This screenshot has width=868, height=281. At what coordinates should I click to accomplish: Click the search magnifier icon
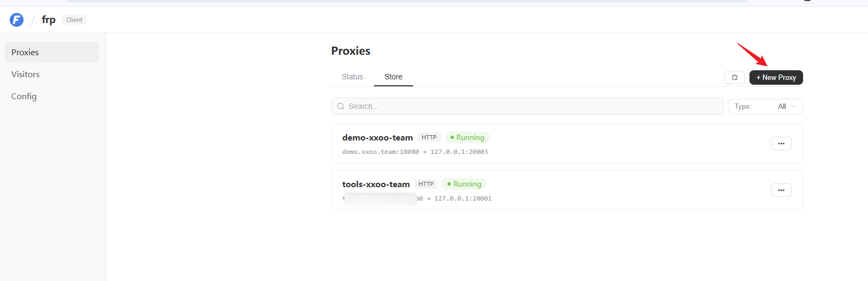(x=341, y=106)
